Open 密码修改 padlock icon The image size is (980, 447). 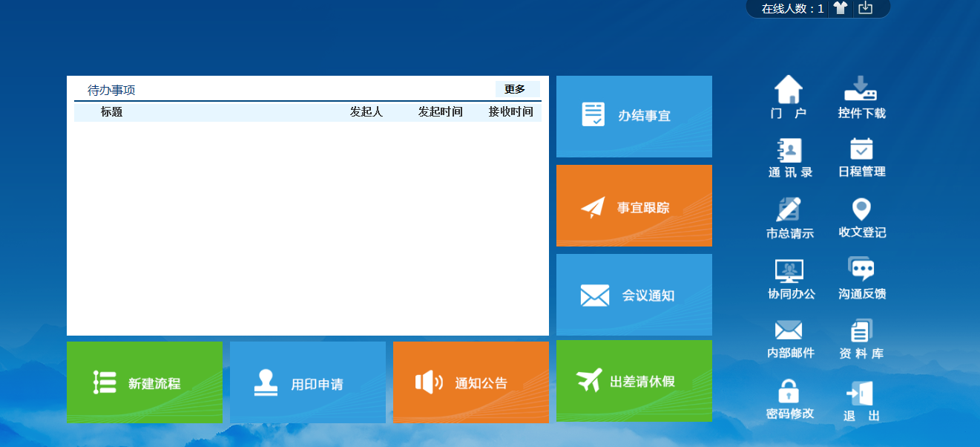click(x=789, y=391)
